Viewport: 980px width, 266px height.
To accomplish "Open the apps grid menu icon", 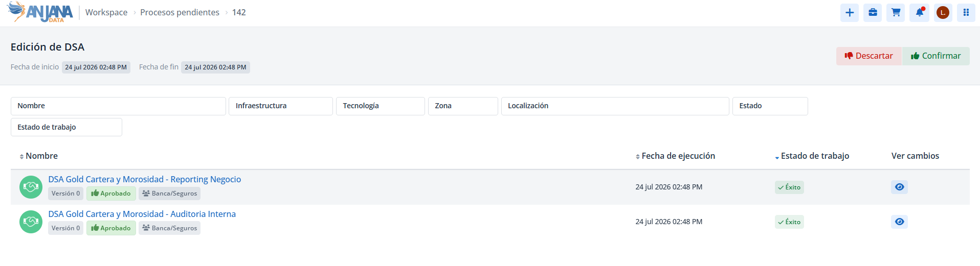I will click(966, 13).
